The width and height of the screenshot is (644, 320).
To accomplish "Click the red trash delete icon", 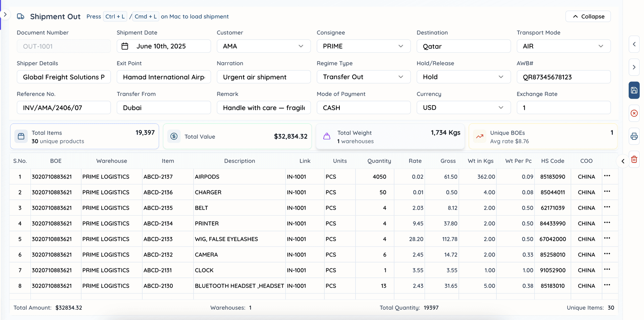I will click(634, 159).
